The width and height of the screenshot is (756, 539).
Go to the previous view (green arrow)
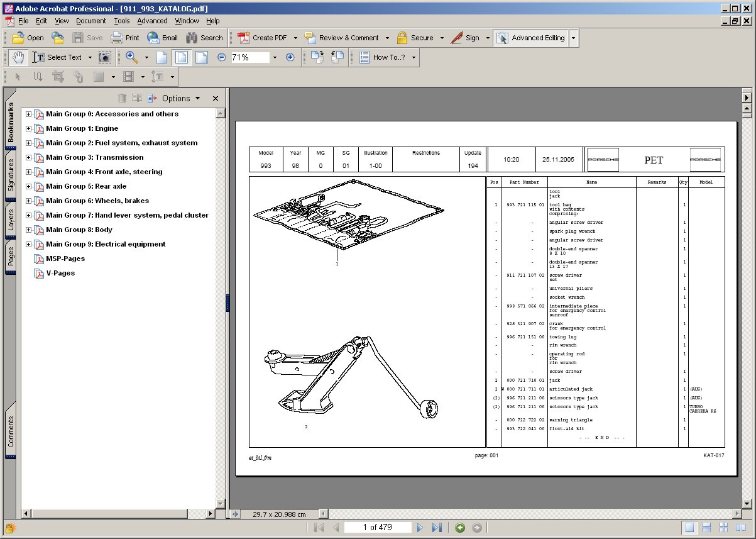[x=460, y=528]
